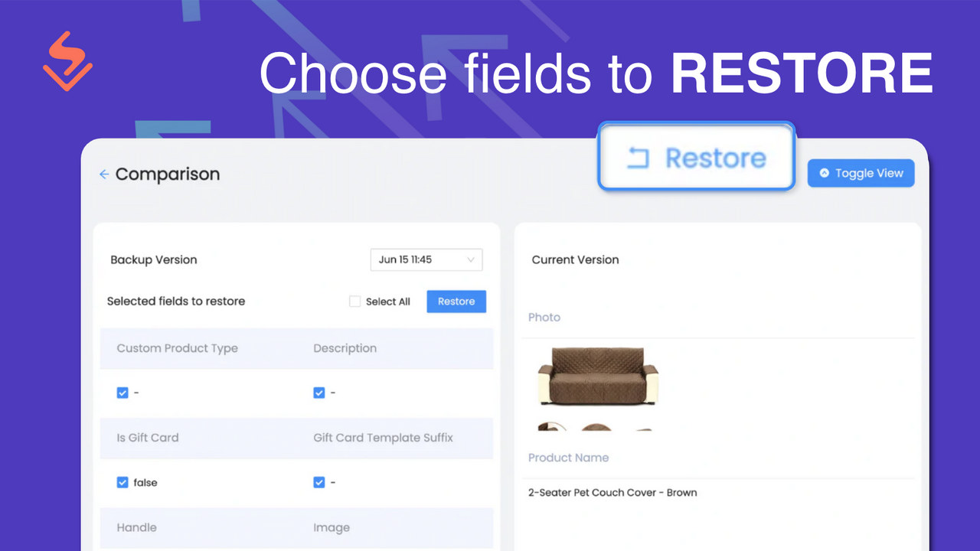Screen dimensions: 980x551
Task: Uncheck the Gift Card Template Suffix checkbox
Action: click(x=319, y=482)
